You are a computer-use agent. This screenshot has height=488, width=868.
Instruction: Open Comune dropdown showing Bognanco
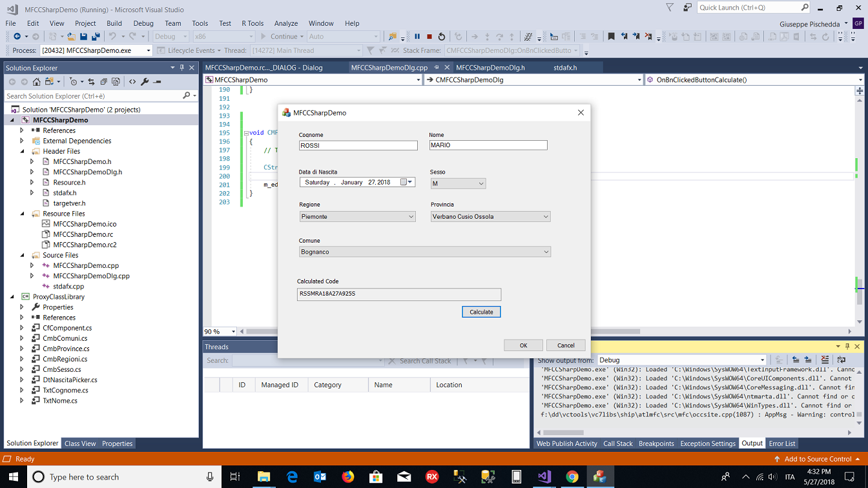[x=425, y=252]
